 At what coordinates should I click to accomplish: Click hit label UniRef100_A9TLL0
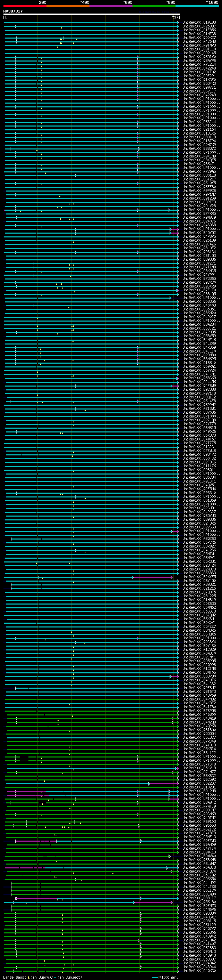[199, 49]
